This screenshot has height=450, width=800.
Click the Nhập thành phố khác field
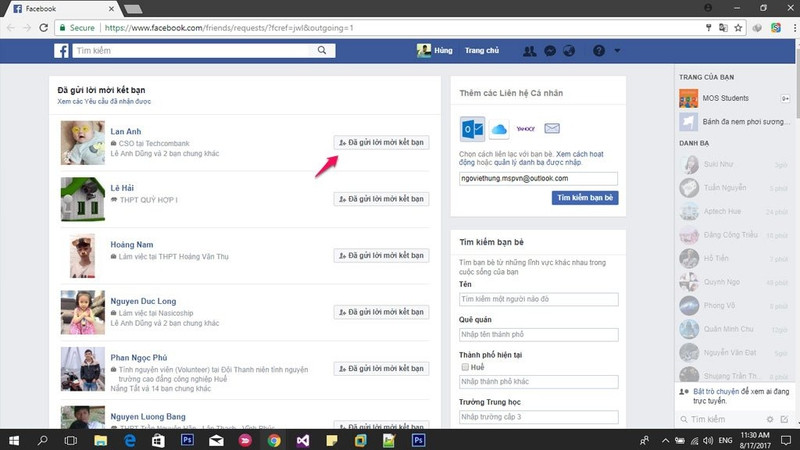point(539,382)
